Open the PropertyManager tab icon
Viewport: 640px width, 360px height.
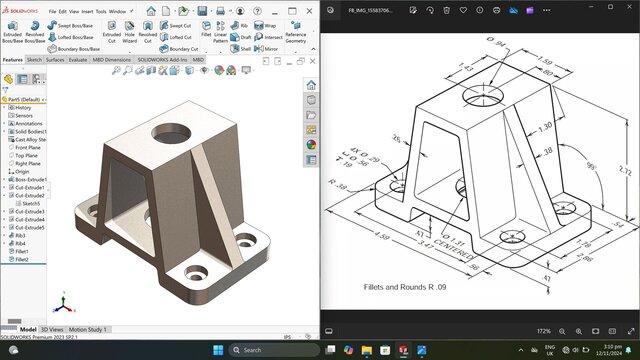click(22, 79)
